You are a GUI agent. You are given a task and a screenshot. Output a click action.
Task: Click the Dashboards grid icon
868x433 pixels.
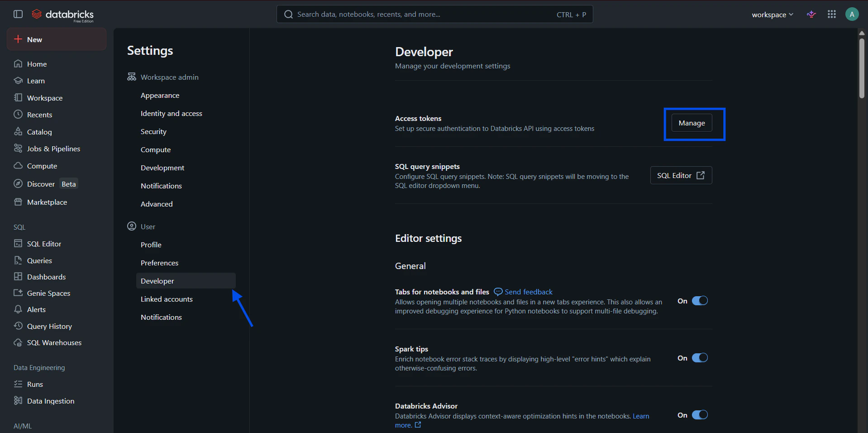[18, 277]
